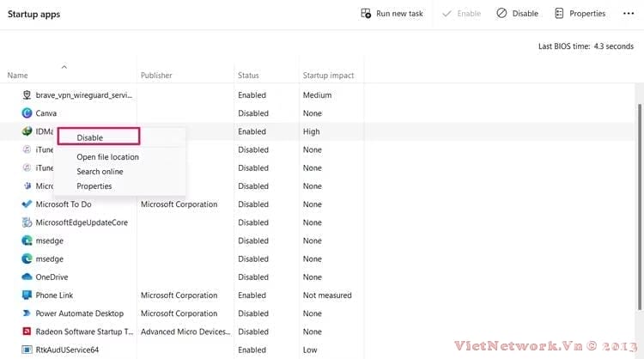
Task: Open the three-dot more options menu
Action: (628, 14)
